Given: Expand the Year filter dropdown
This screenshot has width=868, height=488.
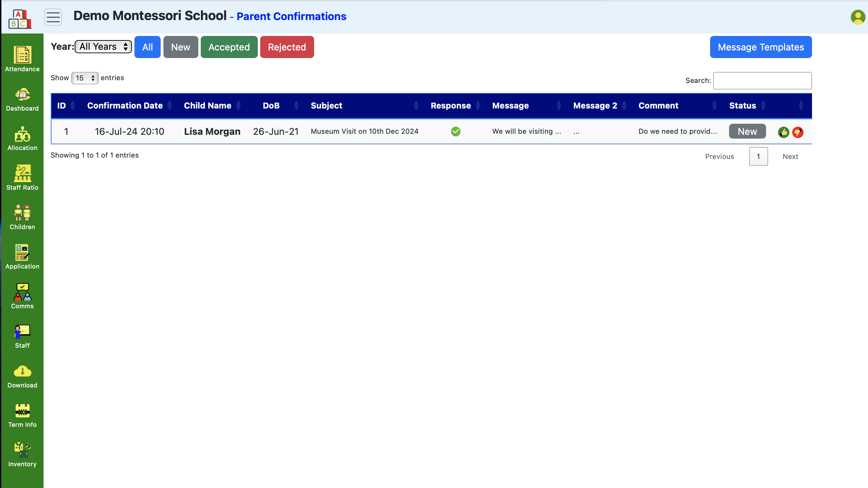Looking at the screenshot, I should (x=103, y=47).
